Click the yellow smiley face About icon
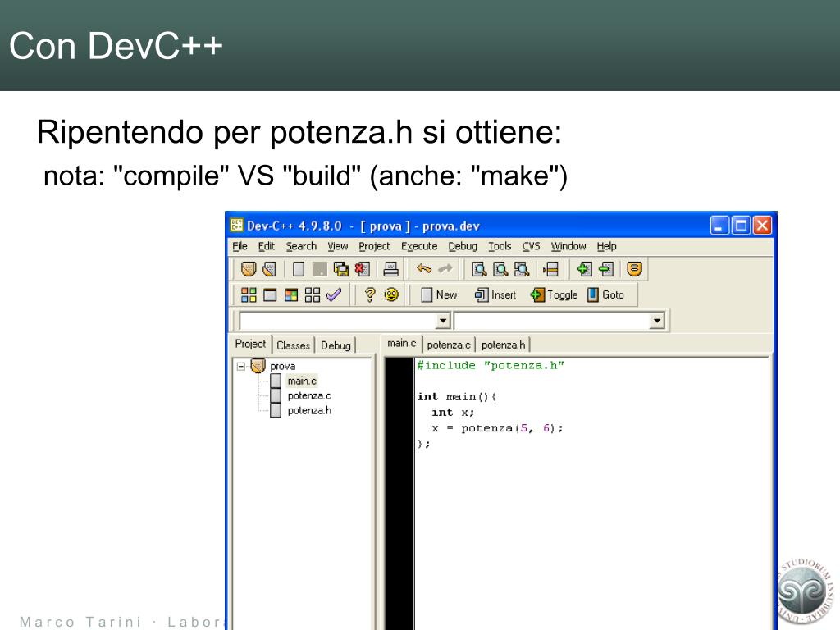Viewport: 840px width, 630px height. tap(391, 294)
